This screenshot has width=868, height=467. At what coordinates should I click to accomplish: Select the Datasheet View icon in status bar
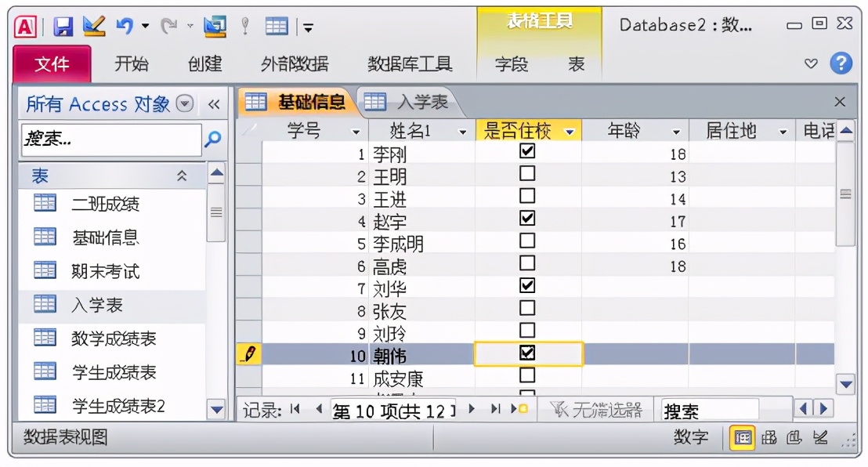click(x=743, y=437)
